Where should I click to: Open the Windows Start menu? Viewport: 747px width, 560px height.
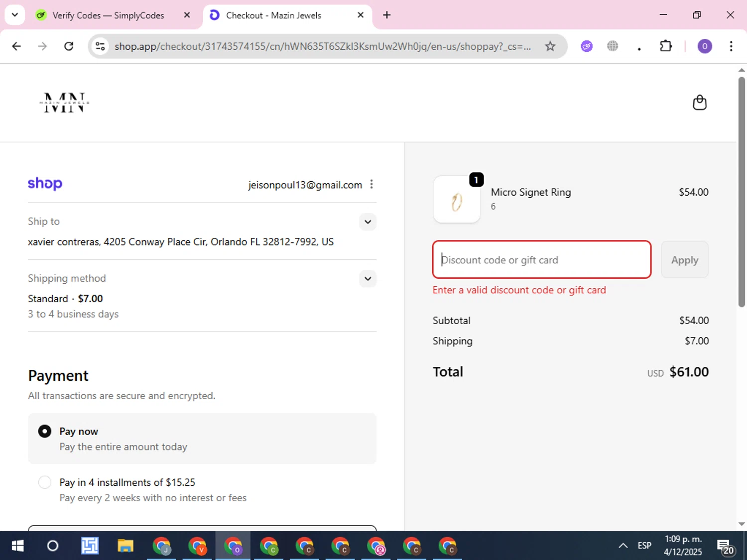[x=17, y=546]
